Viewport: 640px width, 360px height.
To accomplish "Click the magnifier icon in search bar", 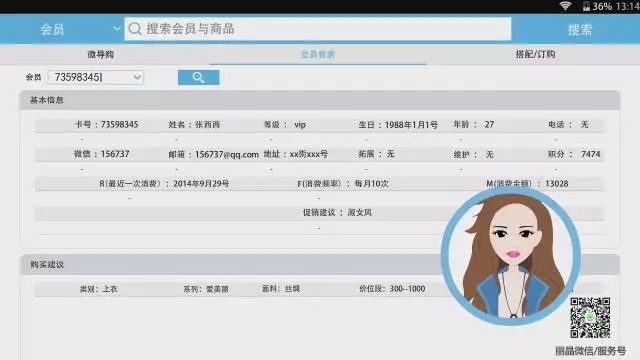I will (135, 29).
